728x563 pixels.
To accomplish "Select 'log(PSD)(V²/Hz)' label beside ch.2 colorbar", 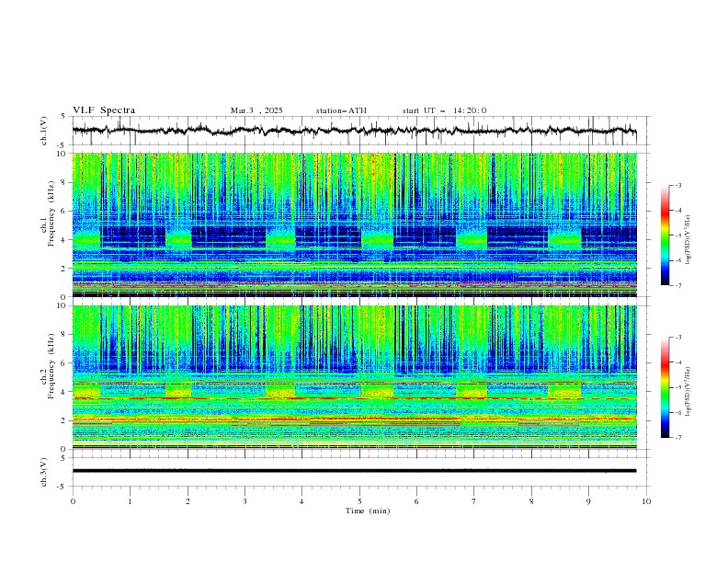I will click(688, 391).
